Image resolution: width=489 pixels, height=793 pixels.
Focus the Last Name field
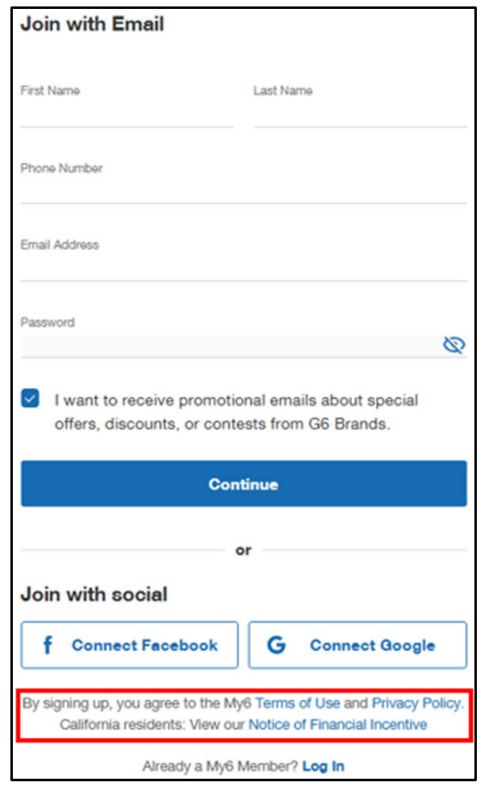pos(360,105)
